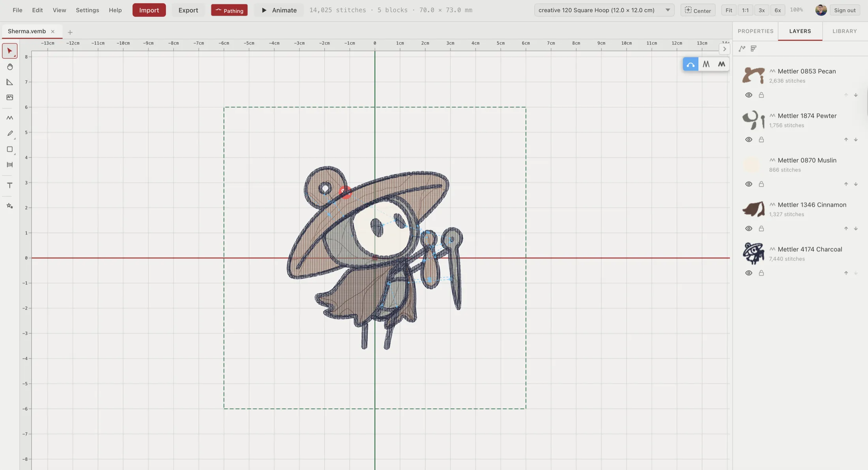868x470 pixels.
Task: Open the hoop selection dropdown
Action: pos(667,10)
